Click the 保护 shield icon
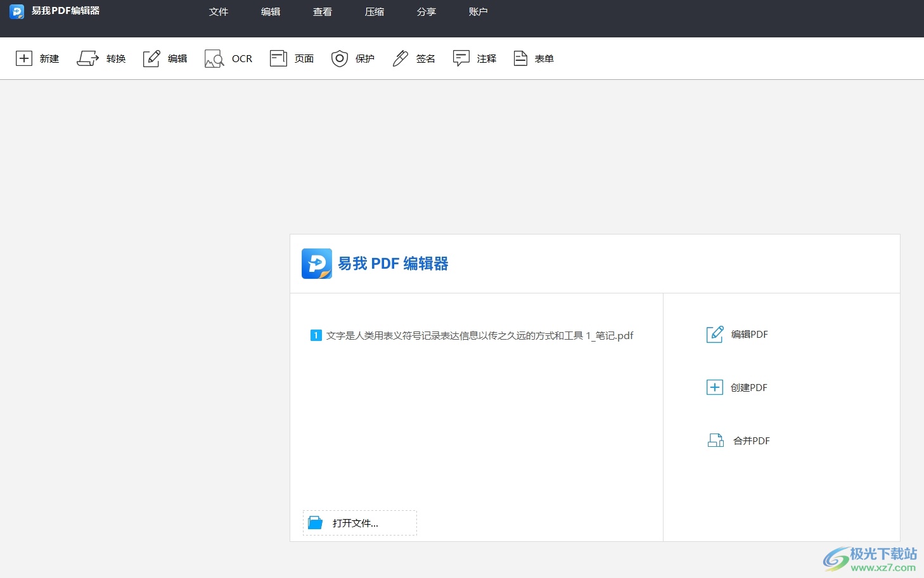 [340, 58]
